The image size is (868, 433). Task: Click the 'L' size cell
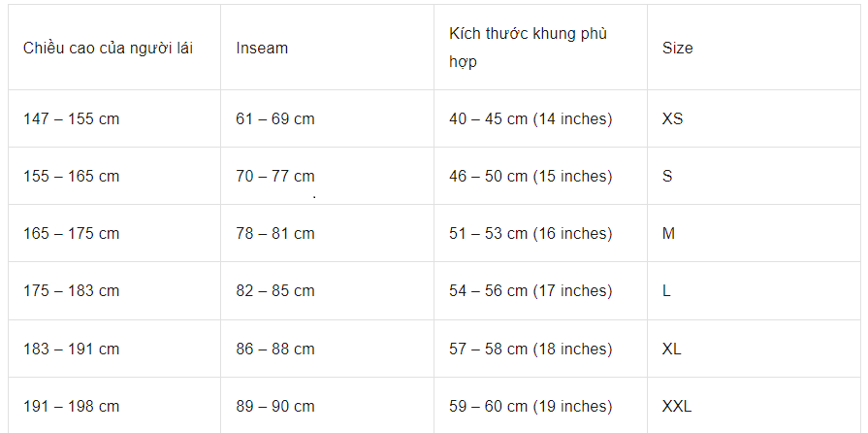click(666, 290)
